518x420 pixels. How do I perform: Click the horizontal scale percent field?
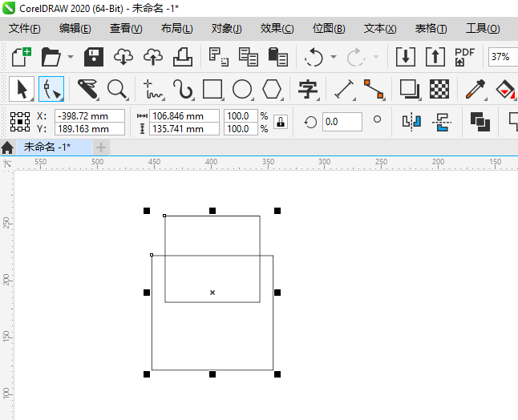click(x=241, y=116)
